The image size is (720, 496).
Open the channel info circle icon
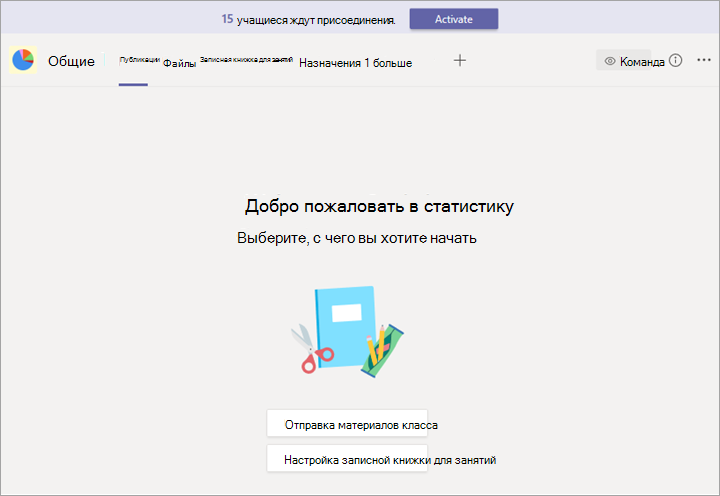coord(675,60)
